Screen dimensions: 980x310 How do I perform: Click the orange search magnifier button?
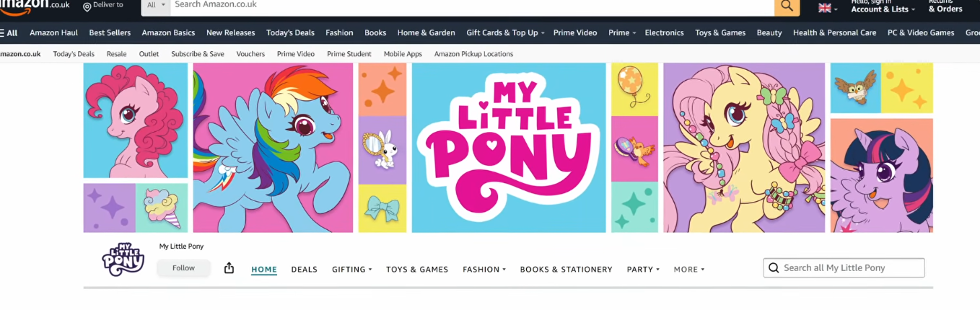pos(787,6)
